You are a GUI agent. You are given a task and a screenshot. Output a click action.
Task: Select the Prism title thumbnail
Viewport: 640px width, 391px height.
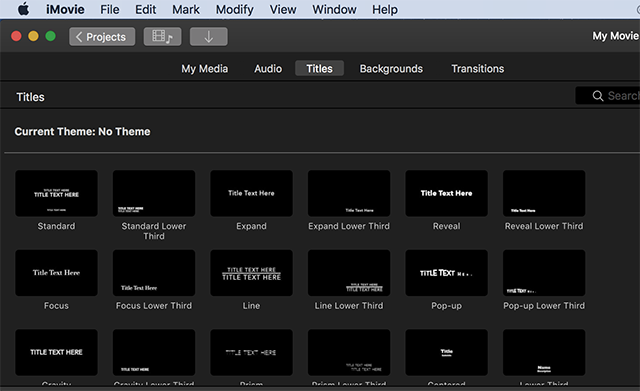(x=251, y=353)
